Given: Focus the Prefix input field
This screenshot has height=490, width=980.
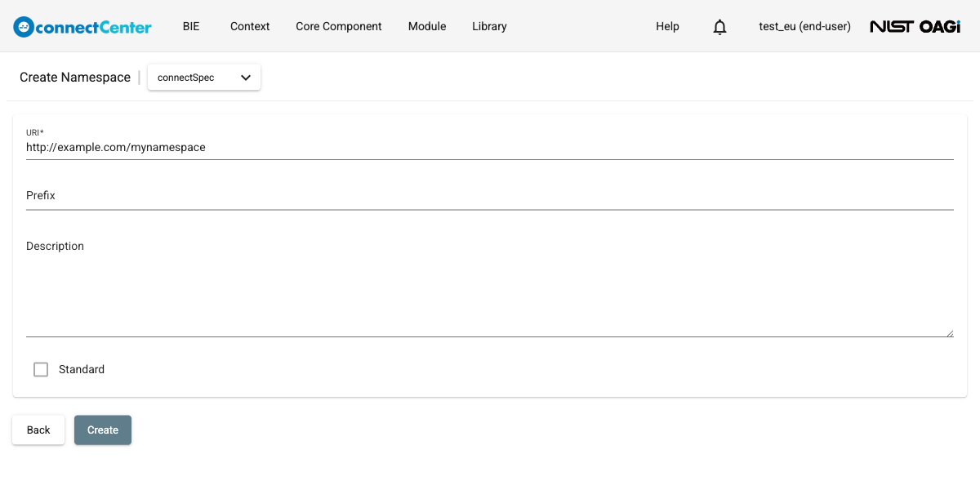Looking at the screenshot, I should [490, 196].
